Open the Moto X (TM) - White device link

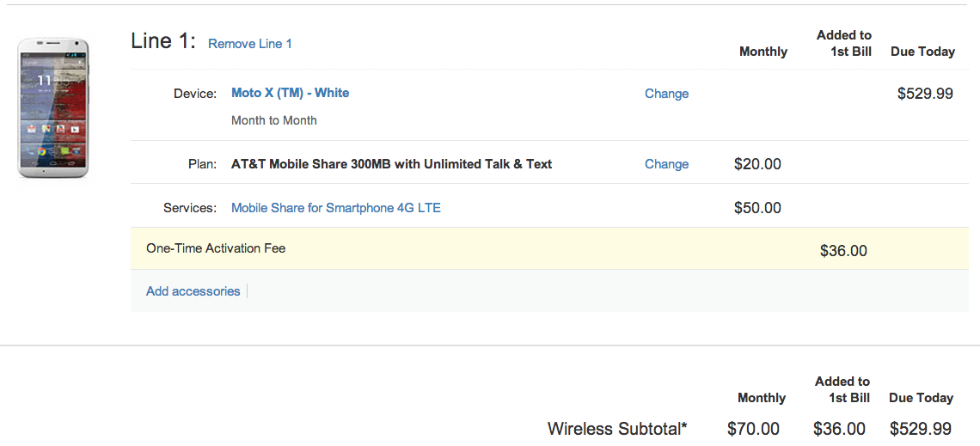click(290, 93)
